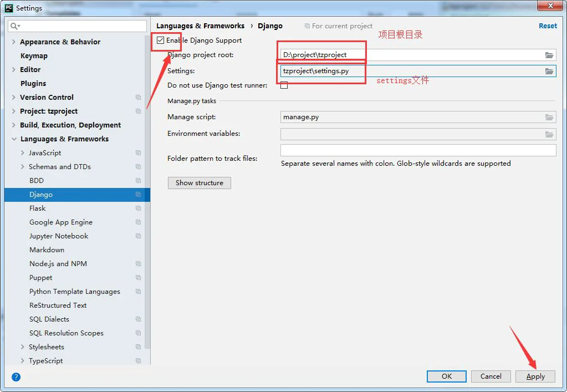Select BDD in the settings tree

37,180
